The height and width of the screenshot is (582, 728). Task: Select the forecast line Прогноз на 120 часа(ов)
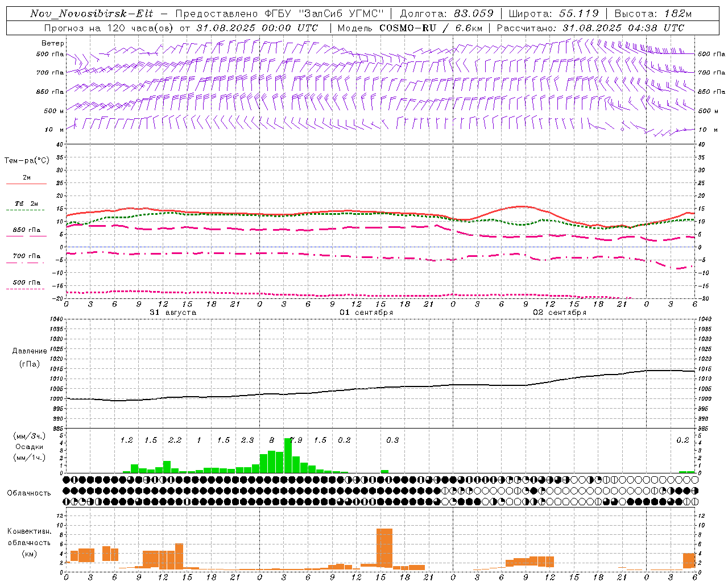109,28
